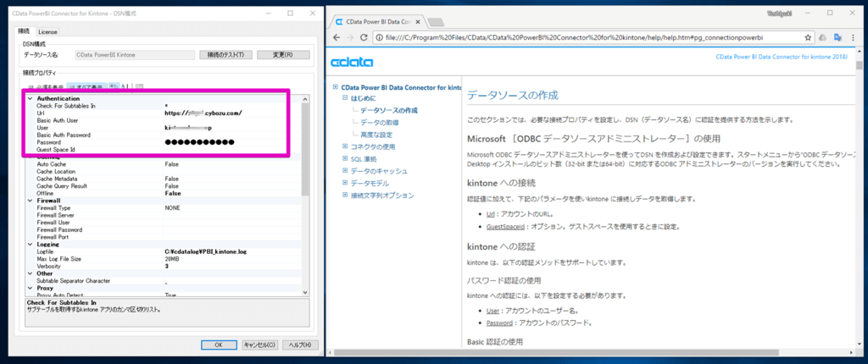Click the データソース名 text field
Image resolution: width=868 pixels, height=364 pixels.
point(135,55)
